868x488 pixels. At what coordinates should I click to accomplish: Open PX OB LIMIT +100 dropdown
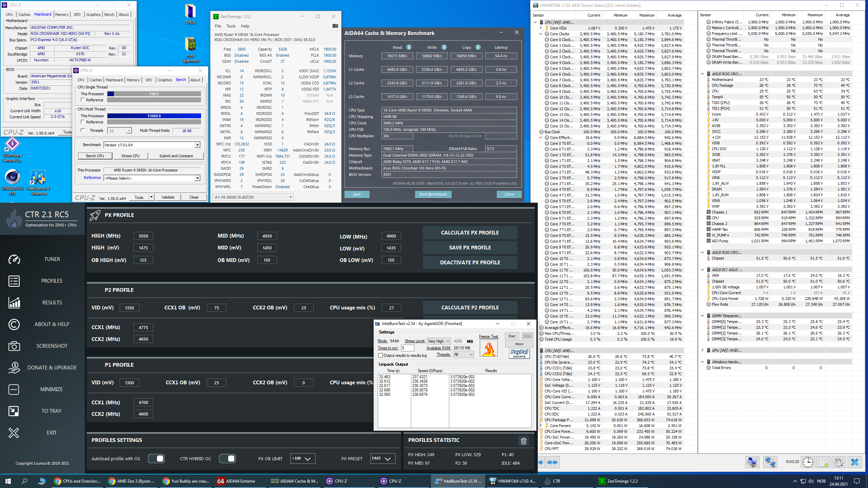point(302,459)
